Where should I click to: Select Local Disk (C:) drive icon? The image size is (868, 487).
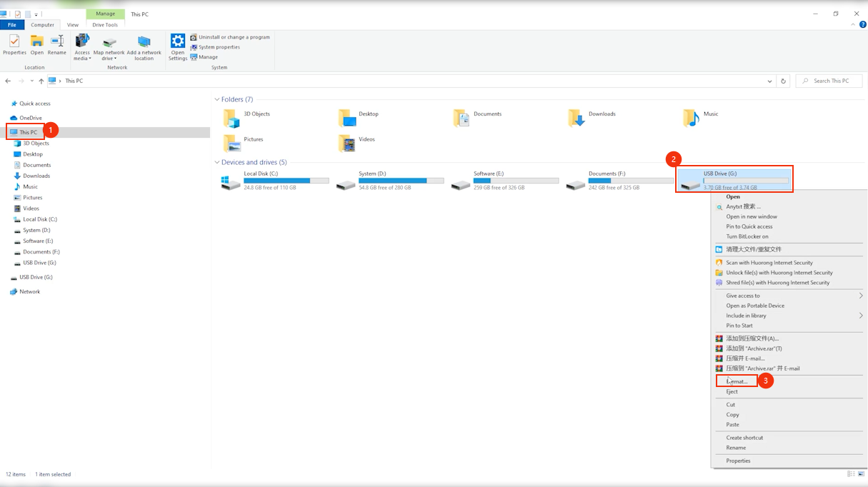tap(231, 183)
